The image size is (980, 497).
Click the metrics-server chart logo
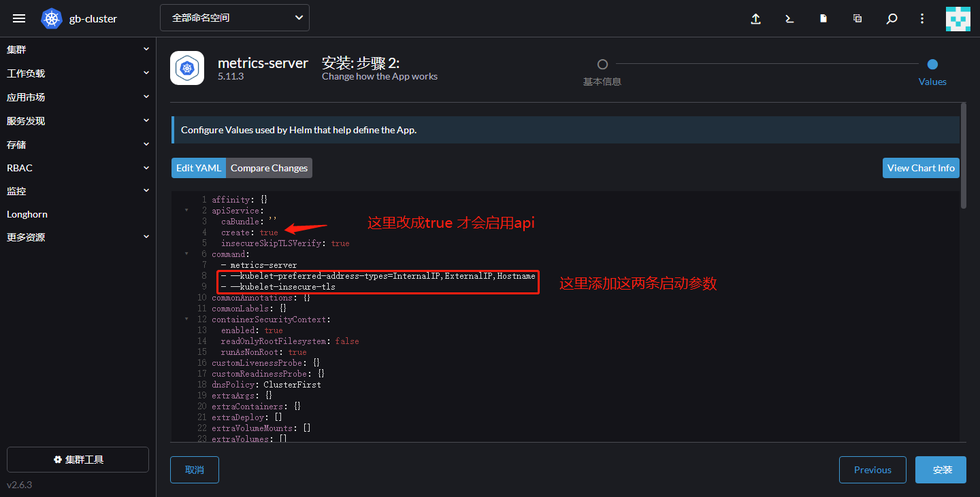click(x=187, y=68)
